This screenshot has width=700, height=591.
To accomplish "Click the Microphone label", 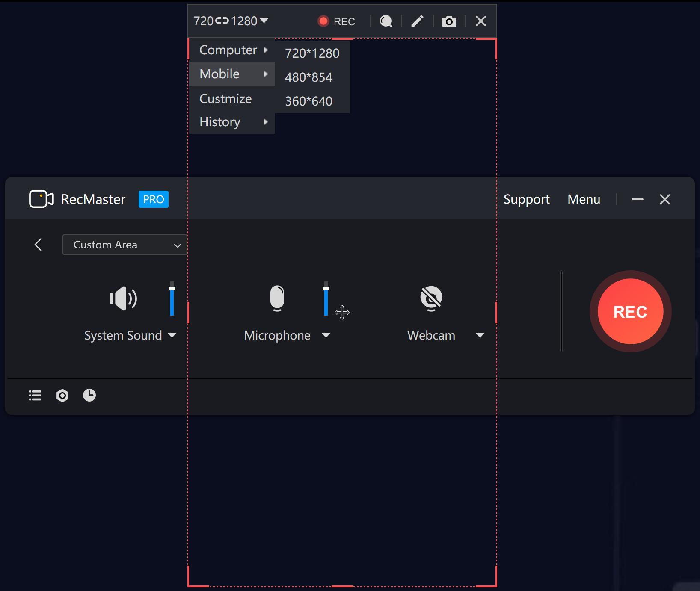I will pyautogui.click(x=277, y=335).
